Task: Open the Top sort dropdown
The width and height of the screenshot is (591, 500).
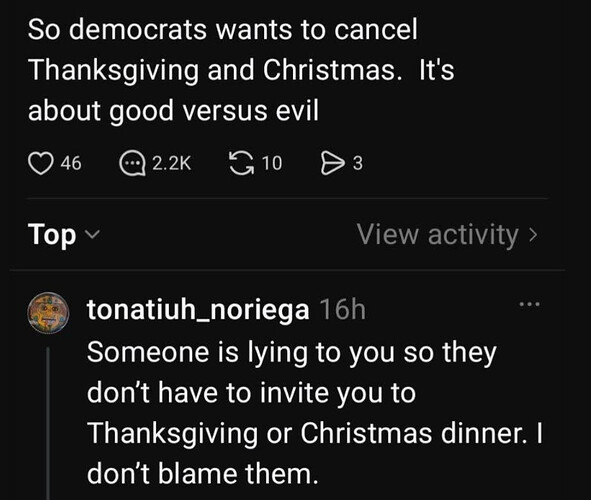Action: (64, 234)
